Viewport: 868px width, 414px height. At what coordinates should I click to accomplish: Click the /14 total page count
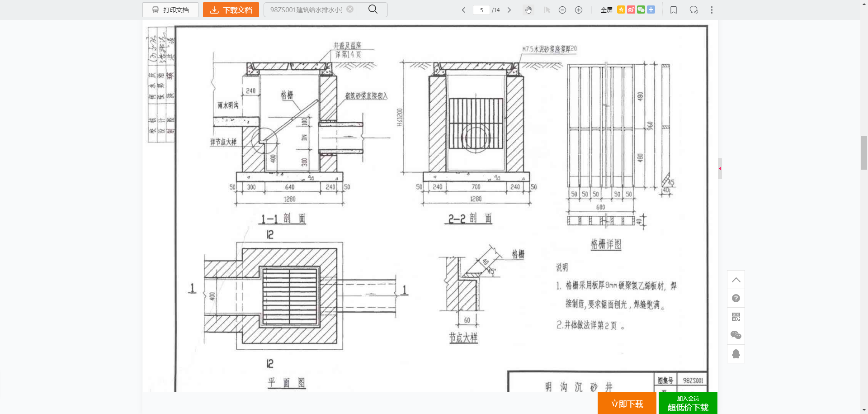click(496, 10)
